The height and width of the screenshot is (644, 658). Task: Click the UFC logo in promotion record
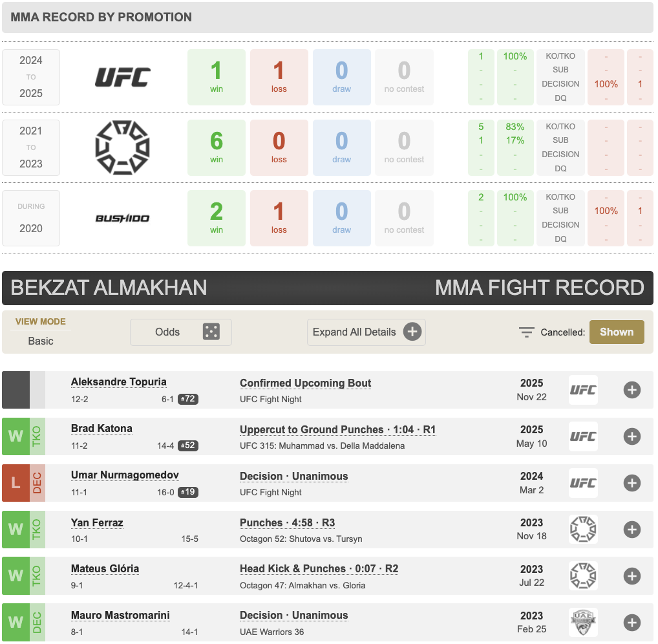(x=123, y=78)
